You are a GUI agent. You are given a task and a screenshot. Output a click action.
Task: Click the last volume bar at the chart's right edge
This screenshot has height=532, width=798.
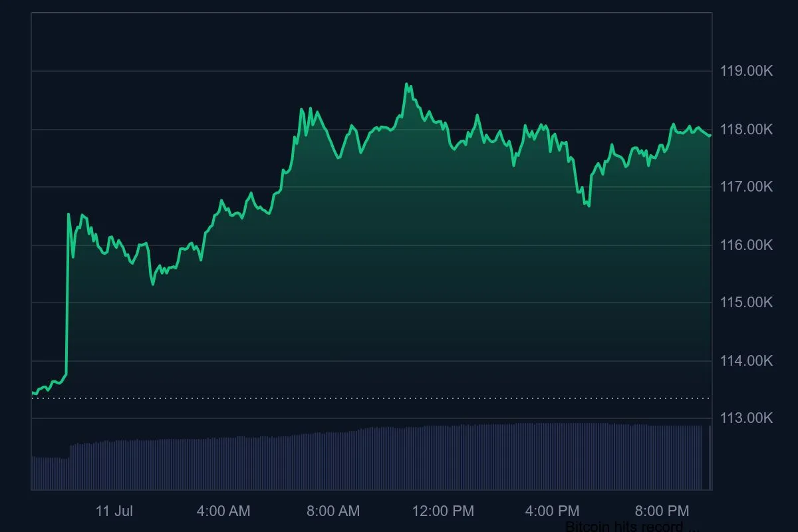pyautogui.click(x=710, y=458)
